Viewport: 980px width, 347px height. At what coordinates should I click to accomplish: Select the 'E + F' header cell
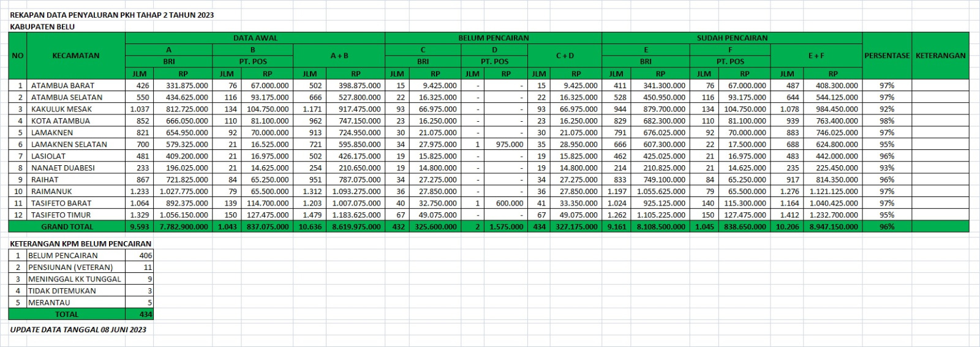[x=816, y=56]
